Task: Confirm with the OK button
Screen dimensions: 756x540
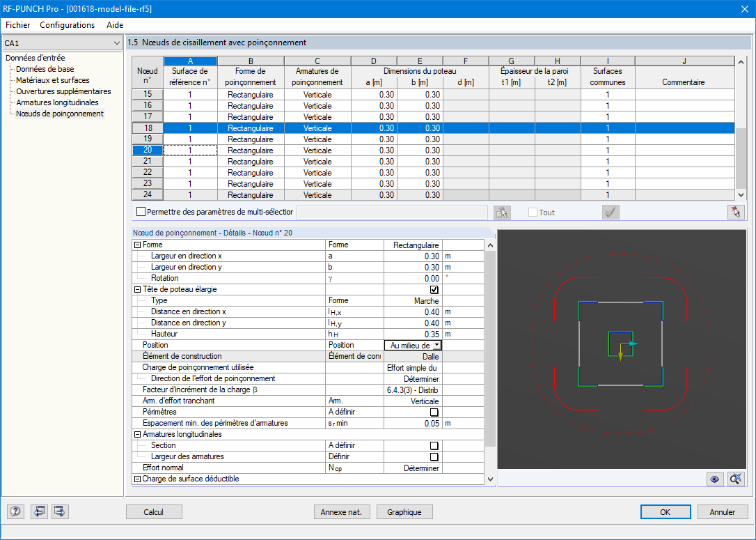Action: (x=665, y=512)
